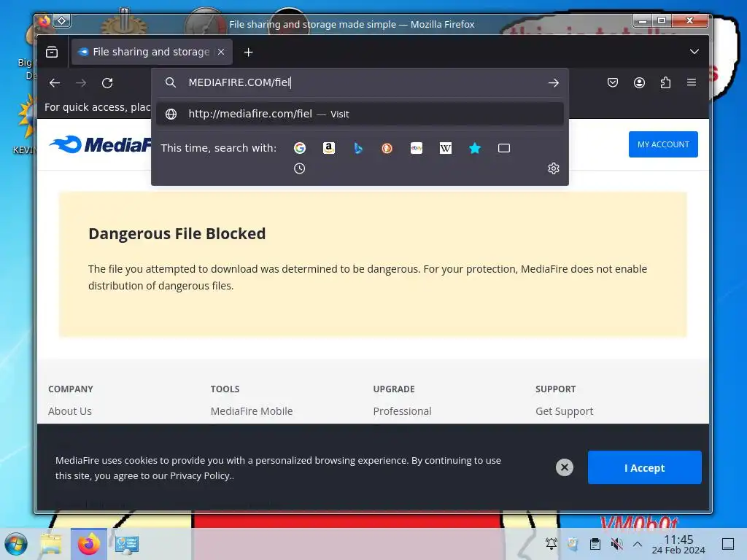Open the Firefox View icon
This screenshot has height=560, width=747.
point(52,52)
